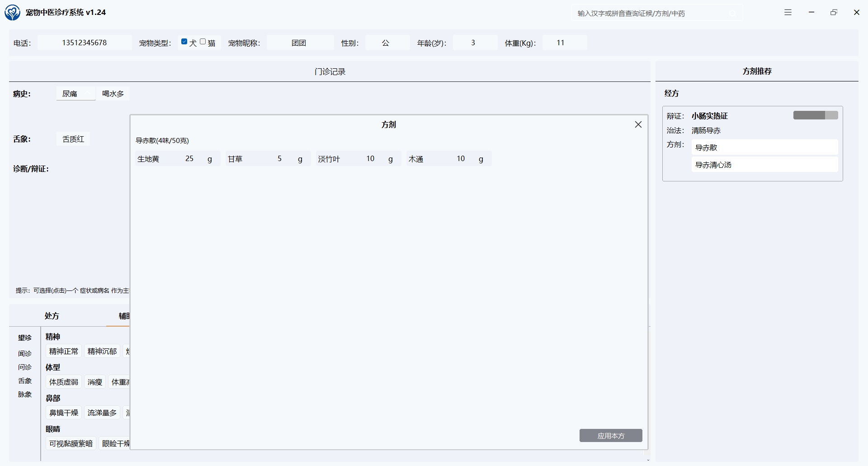Click the 小肠实热证 match progress bar
The width and height of the screenshot is (868, 466).
pyautogui.click(x=815, y=115)
